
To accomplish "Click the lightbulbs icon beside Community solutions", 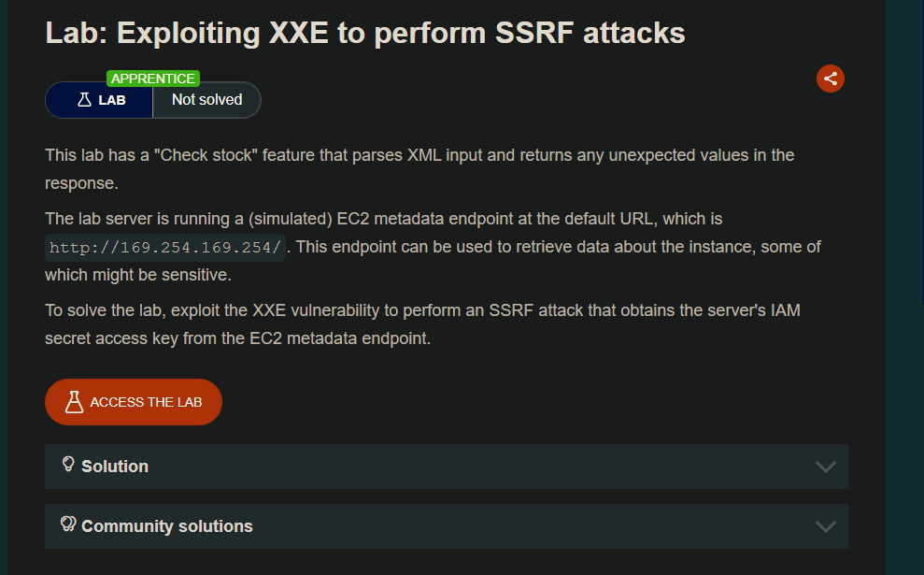I will coord(68,524).
